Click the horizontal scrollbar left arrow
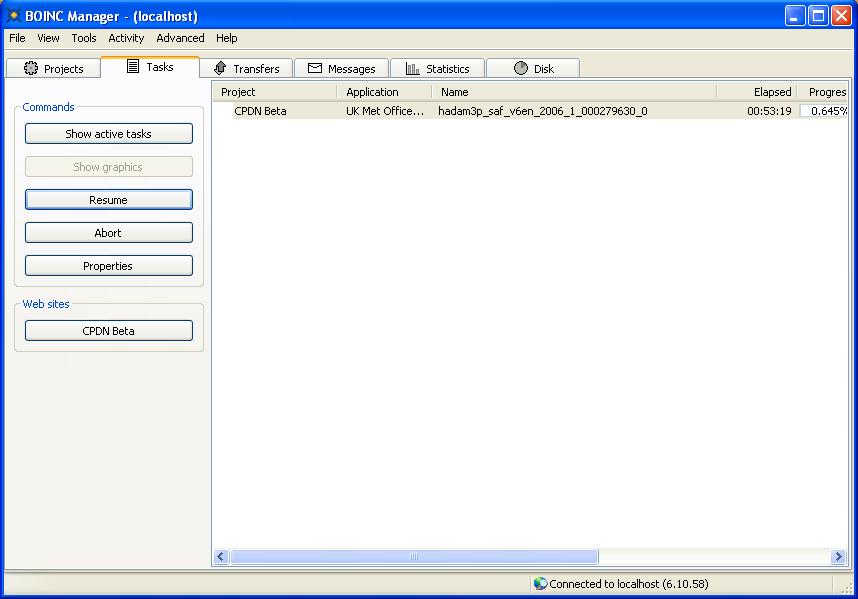The height and width of the screenshot is (599, 858). (221, 556)
